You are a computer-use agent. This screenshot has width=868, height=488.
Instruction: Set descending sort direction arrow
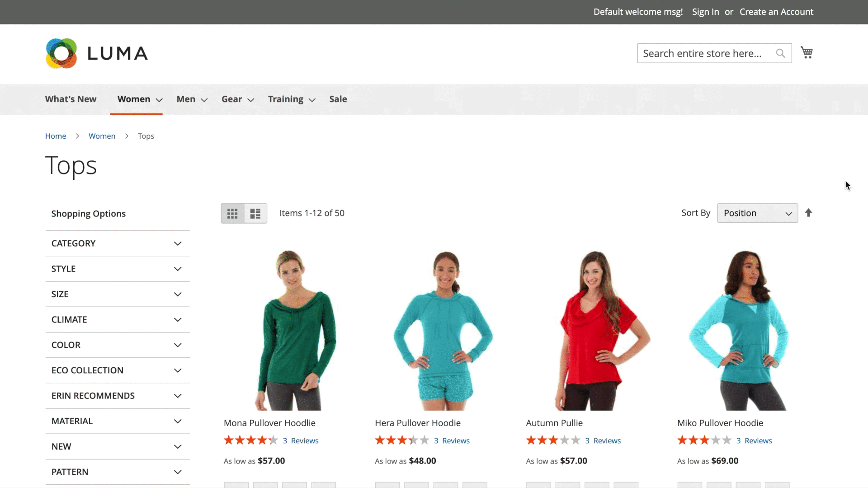(808, 213)
